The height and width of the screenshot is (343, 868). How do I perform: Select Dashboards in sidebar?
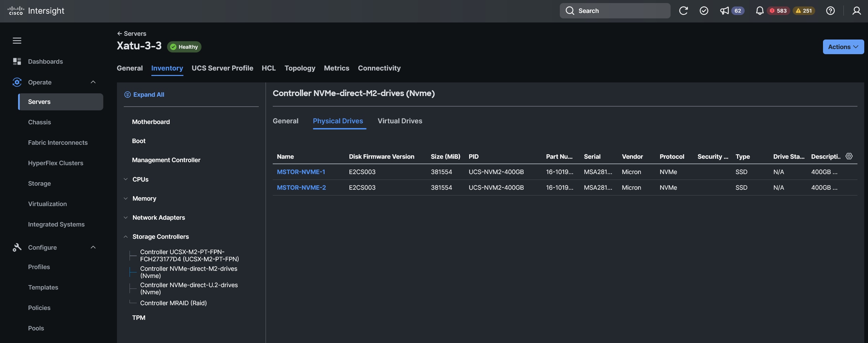click(x=45, y=61)
